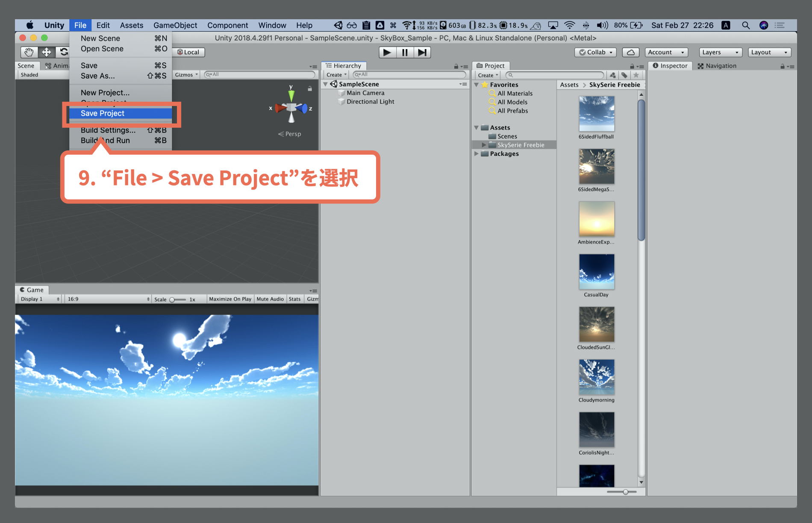Viewport: 812px width, 523px height.
Task: Open Project panel options menu
Action: tap(640, 66)
